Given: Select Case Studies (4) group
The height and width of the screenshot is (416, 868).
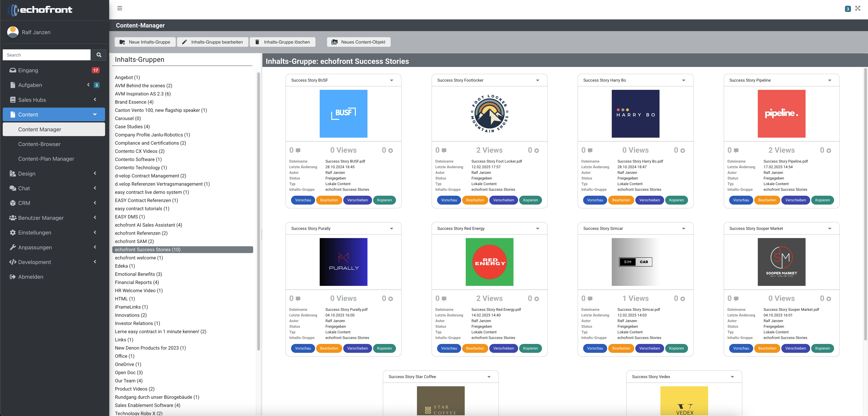Looking at the screenshot, I should click(132, 127).
